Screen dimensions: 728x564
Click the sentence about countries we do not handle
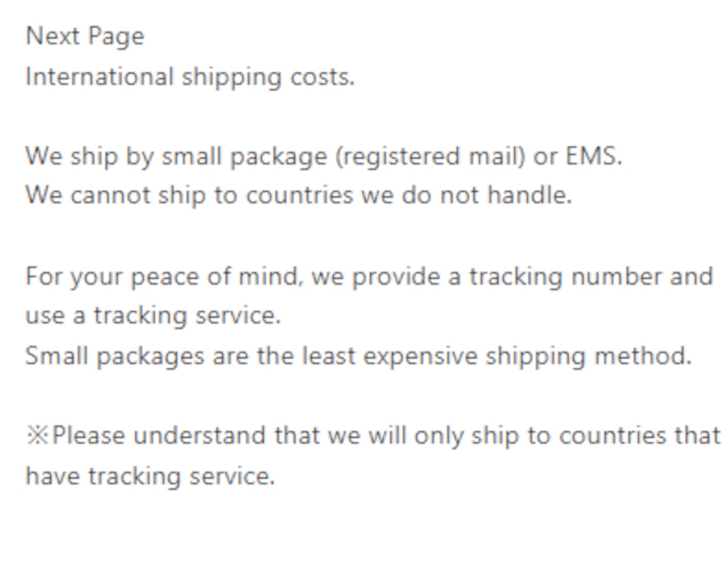coord(299,195)
